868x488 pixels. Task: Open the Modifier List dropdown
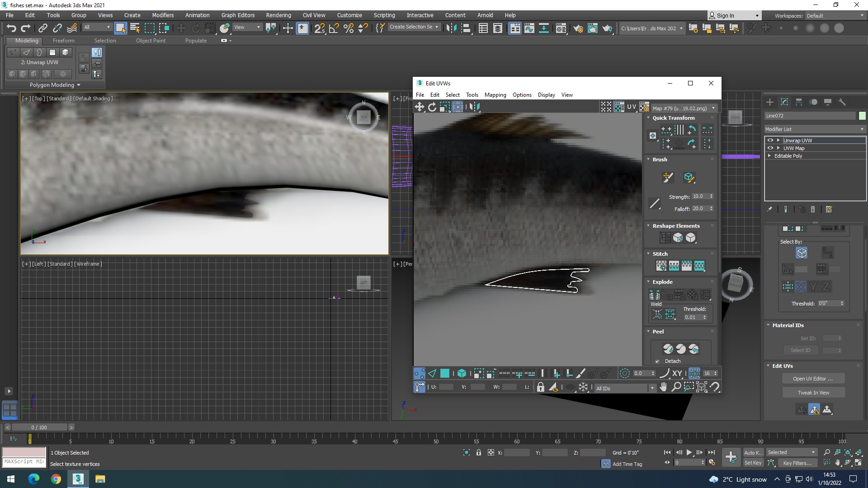pyautogui.click(x=815, y=129)
